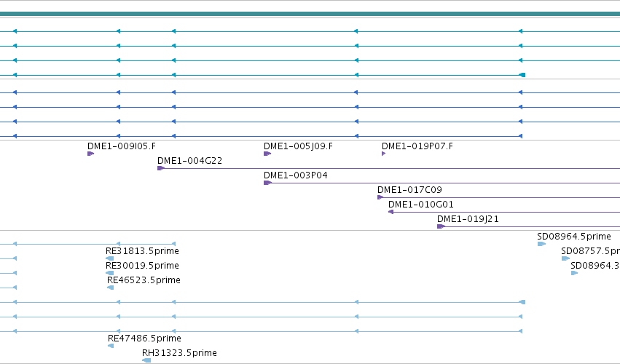Click the light blue end box on the long EST line below RE46523.5prime
The height and width of the screenshot is (364, 620).
pos(522,302)
